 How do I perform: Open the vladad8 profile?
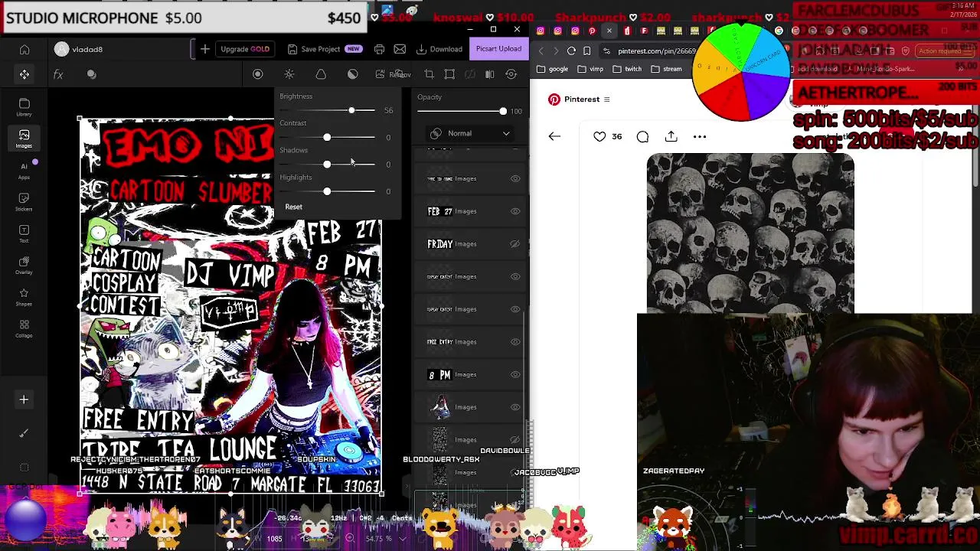(78, 50)
